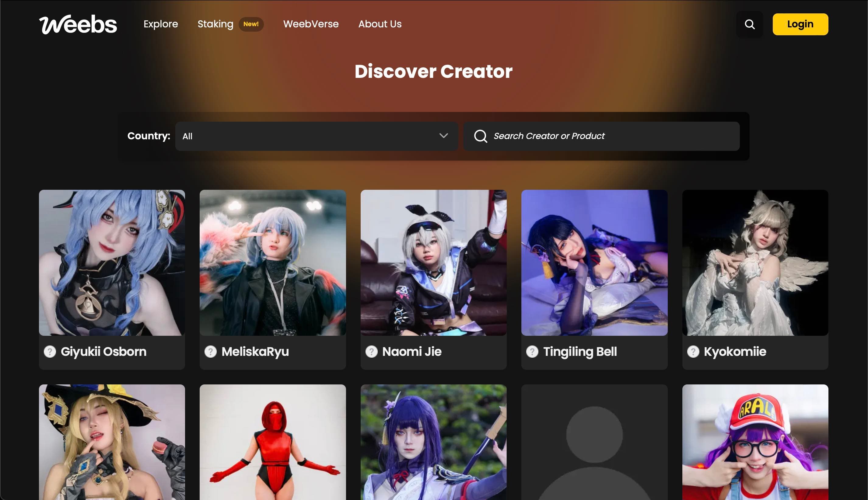Click the question badge beside MeliskaRyu
This screenshot has height=500, width=868.
tap(211, 351)
